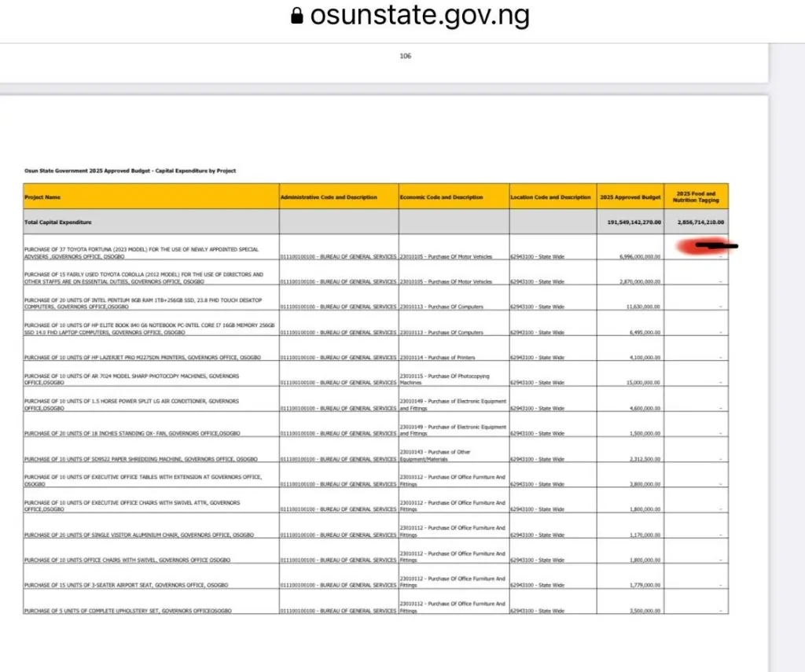Select the 2025 Approved Budget header
805x672 pixels.
click(x=630, y=197)
